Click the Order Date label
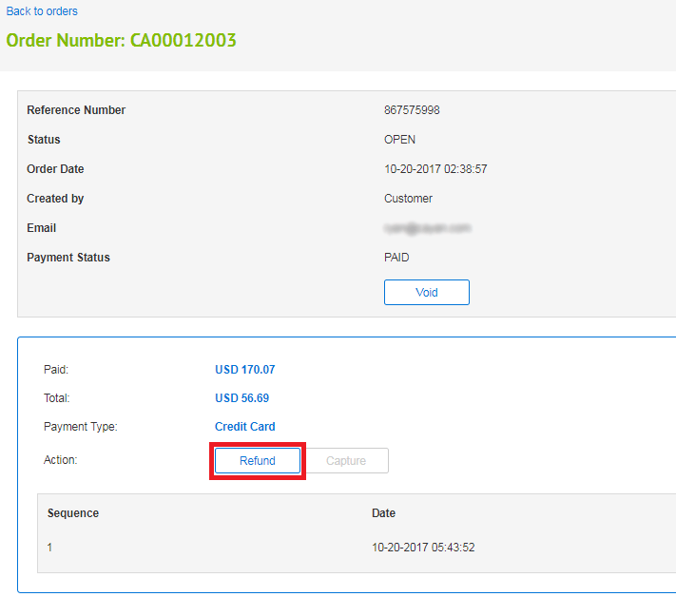This screenshot has width=676, height=616. tap(55, 169)
